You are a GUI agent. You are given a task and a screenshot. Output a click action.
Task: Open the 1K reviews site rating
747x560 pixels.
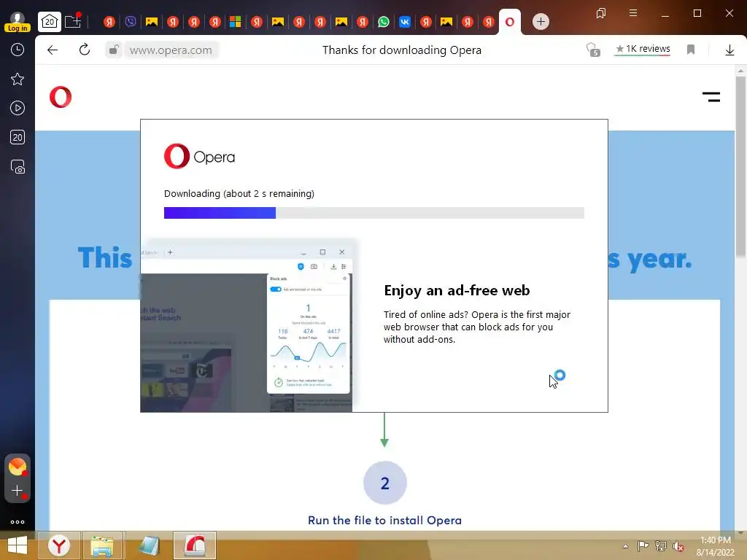643,49
